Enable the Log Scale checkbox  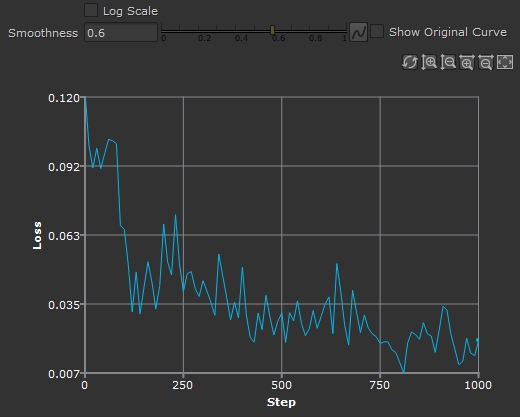(91, 10)
